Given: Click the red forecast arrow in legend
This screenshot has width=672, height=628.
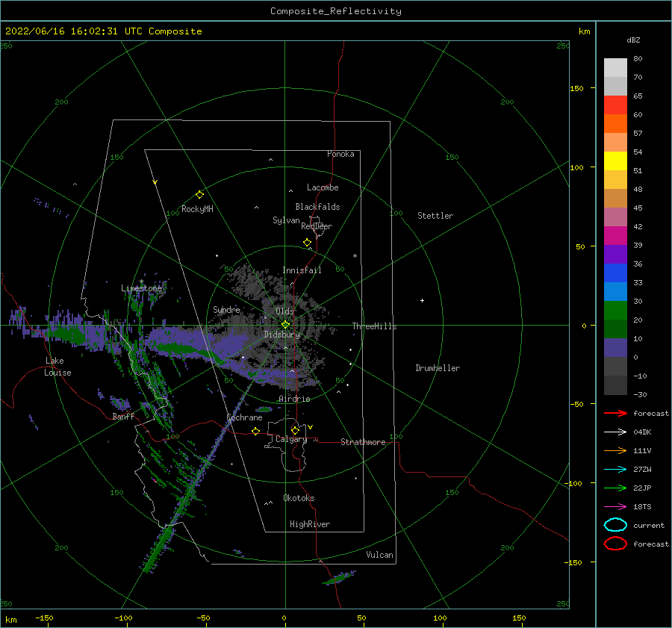Looking at the screenshot, I should pyautogui.click(x=615, y=413).
